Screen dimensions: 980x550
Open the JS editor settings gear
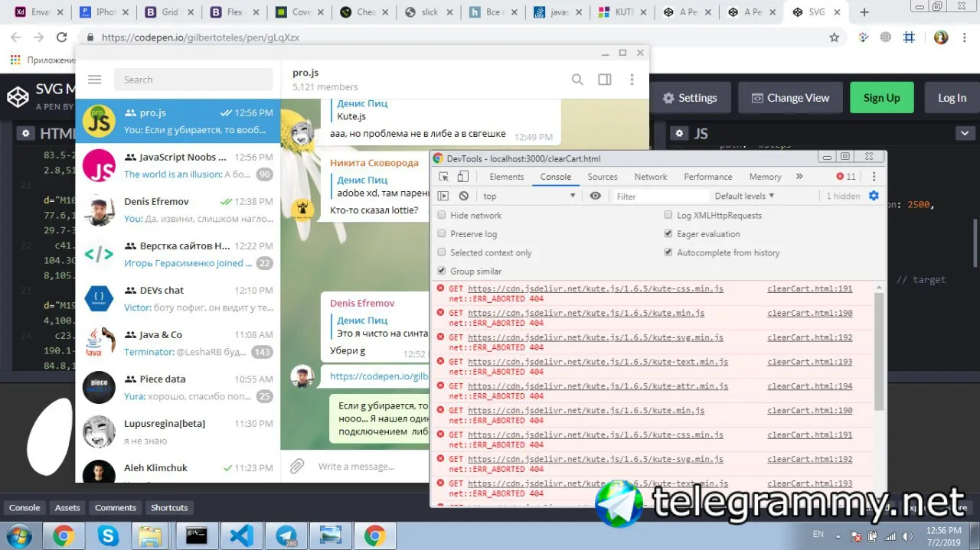(x=678, y=133)
